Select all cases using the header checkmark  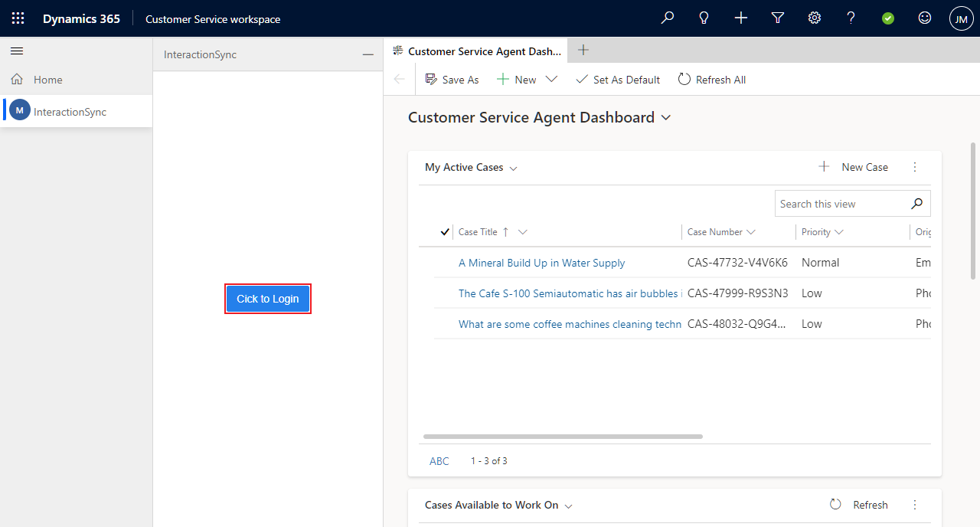445,231
